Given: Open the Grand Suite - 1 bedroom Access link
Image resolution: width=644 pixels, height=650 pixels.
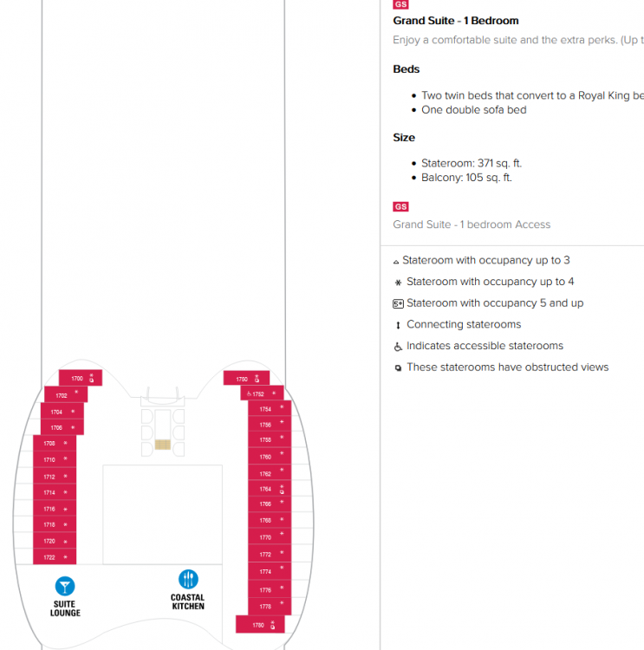Looking at the screenshot, I should point(472,224).
